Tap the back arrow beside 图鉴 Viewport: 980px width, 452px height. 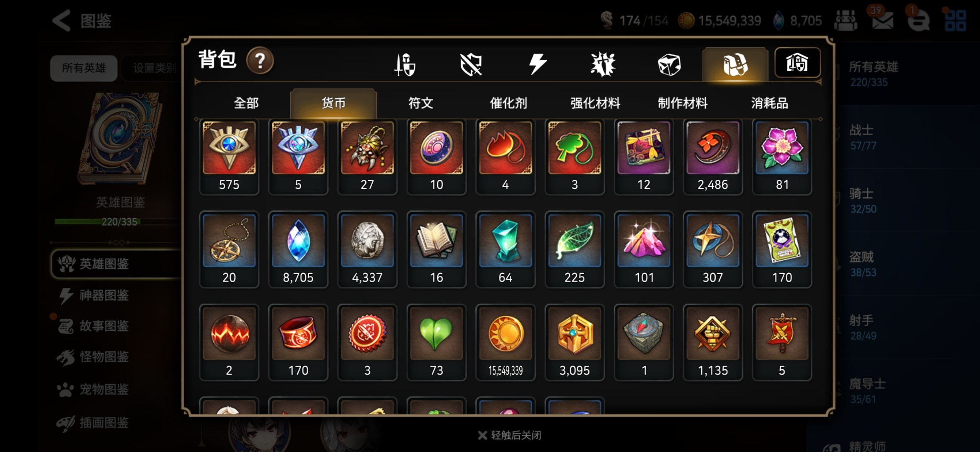coord(62,21)
